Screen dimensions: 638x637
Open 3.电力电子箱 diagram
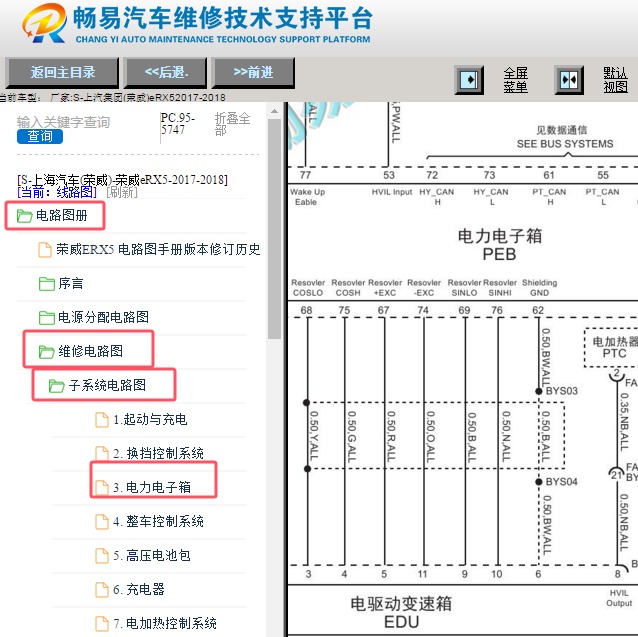152,487
